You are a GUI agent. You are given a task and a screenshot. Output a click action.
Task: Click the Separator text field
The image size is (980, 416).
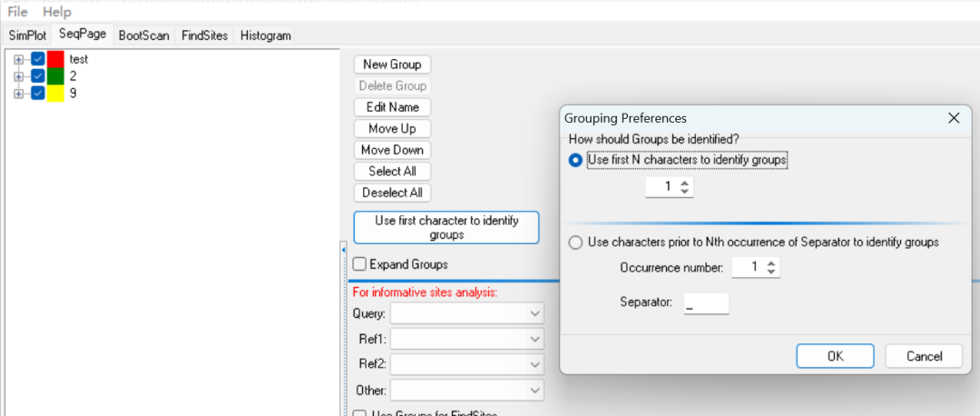706,302
